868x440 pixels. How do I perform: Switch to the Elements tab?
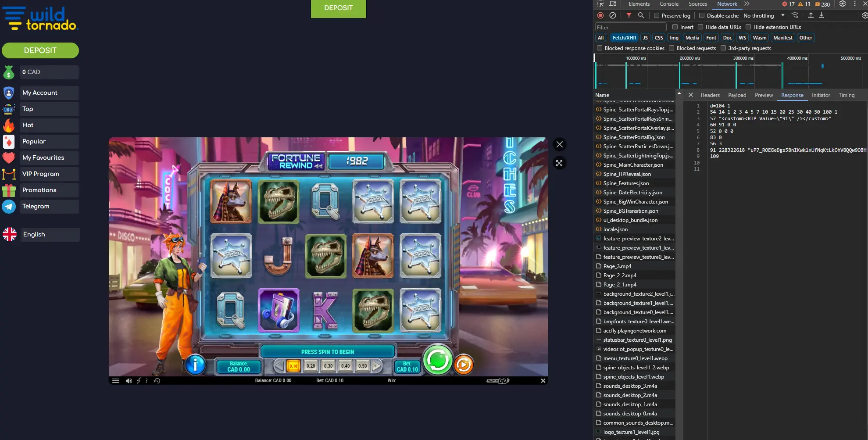click(x=639, y=4)
